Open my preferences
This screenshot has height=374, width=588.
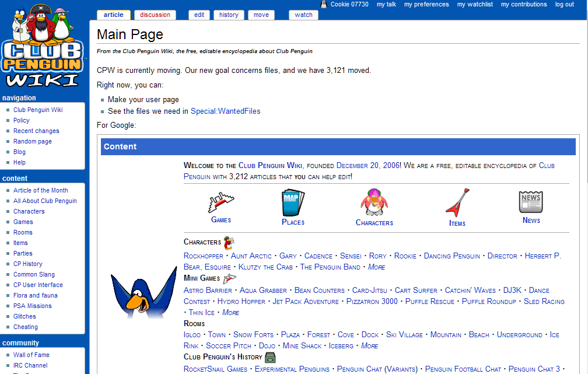pos(426,5)
